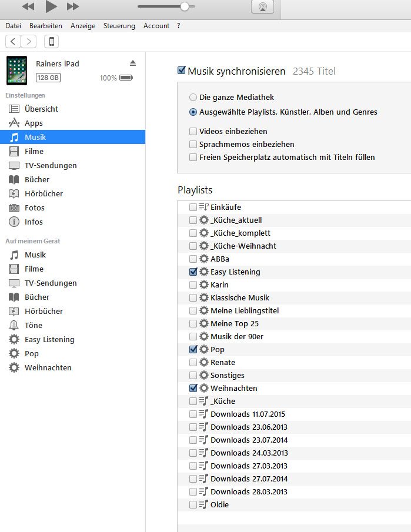Click the Karin smart playlist gear icon
This screenshot has width=411, height=532.
[x=203, y=285]
